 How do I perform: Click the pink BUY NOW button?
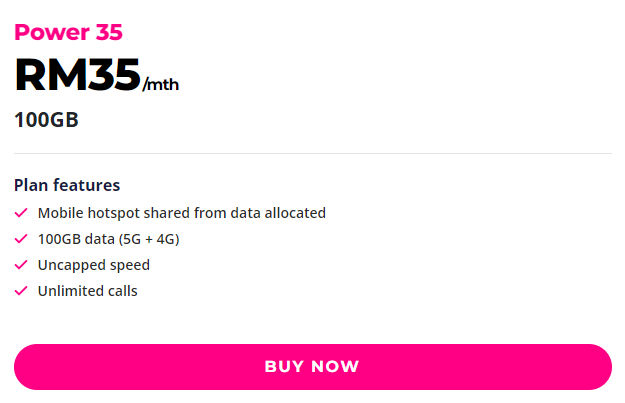pos(312,367)
